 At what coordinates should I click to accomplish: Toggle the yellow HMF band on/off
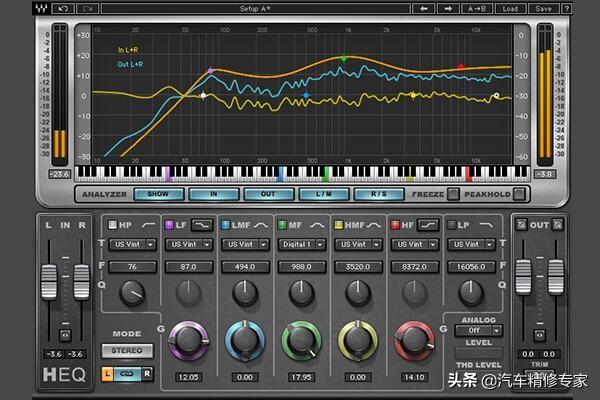pyautogui.click(x=338, y=225)
